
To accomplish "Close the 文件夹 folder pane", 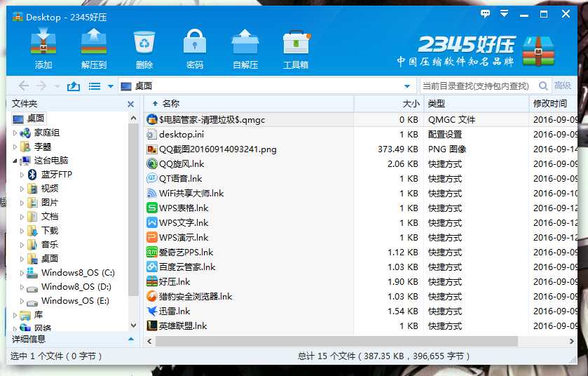I will tap(130, 104).
